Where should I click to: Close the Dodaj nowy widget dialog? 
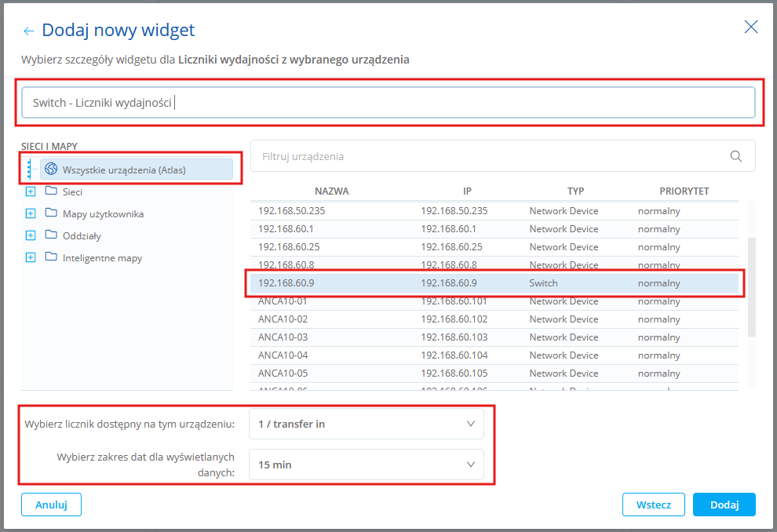click(x=750, y=27)
